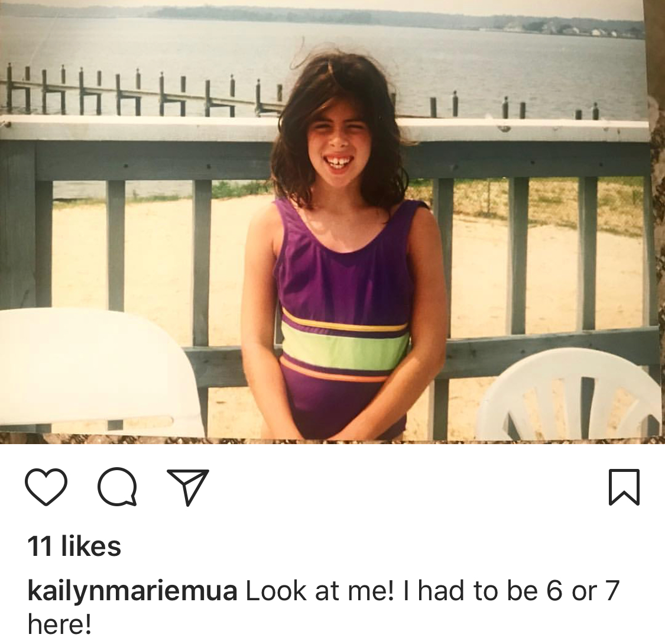
Task: Save the post with the bookmark icon
Action: click(624, 487)
